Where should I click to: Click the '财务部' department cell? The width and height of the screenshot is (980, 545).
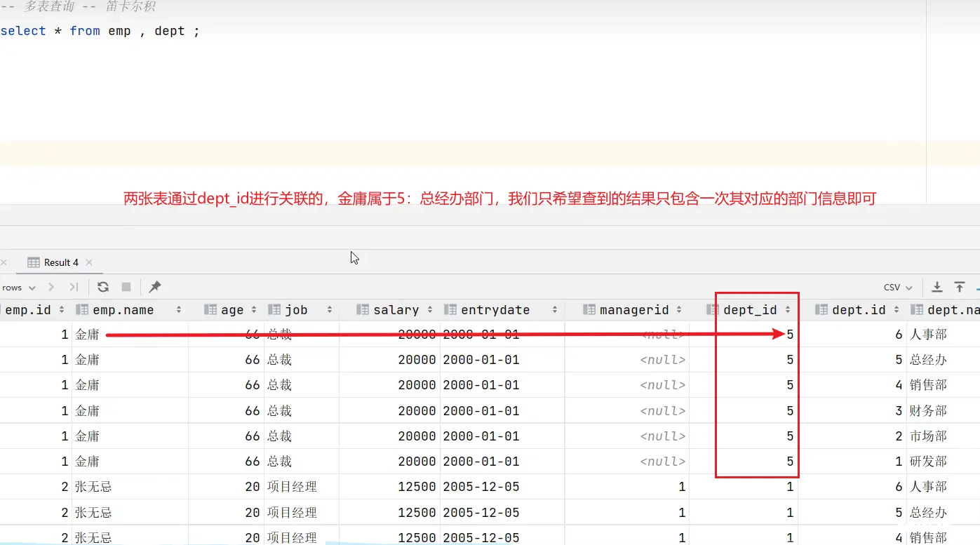click(928, 410)
